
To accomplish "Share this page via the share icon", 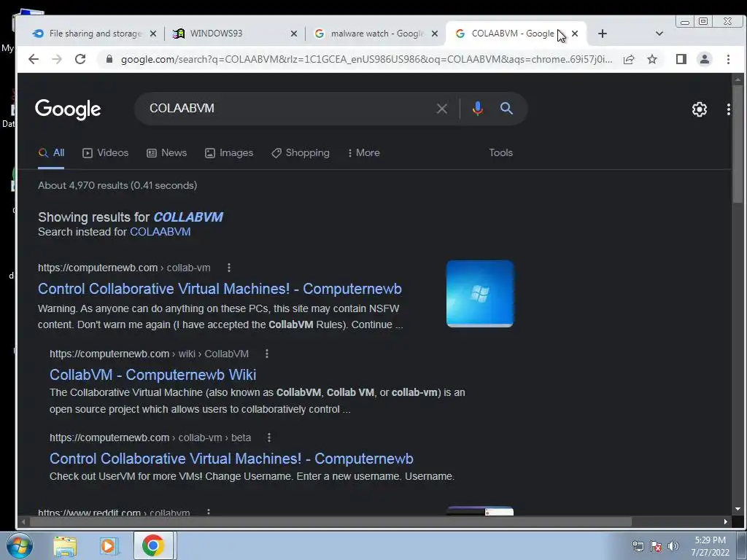I will coord(629,59).
